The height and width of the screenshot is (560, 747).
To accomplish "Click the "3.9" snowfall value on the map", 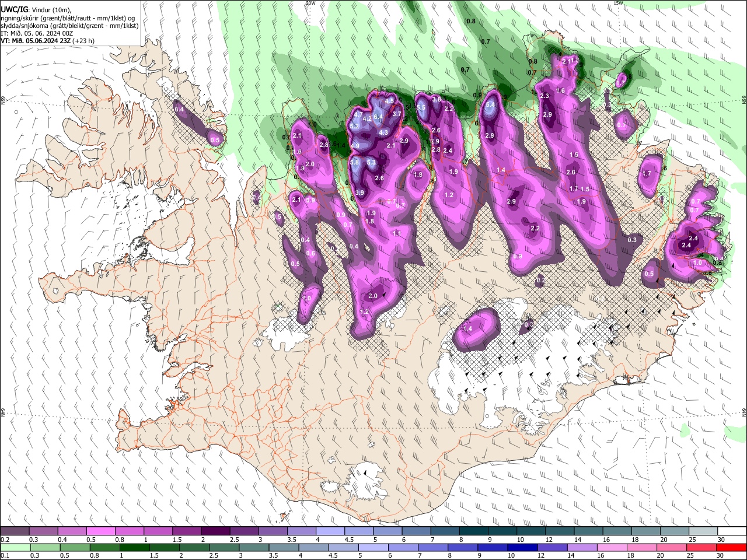I will pyautogui.click(x=359, y=193).
